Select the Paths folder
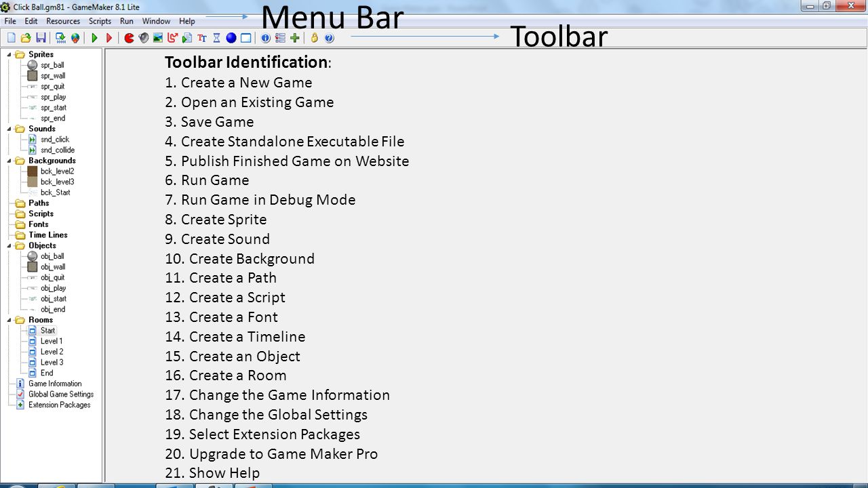The height and width of the screenshot is (488, 868). pyautogui.click(x=39, y=203)
